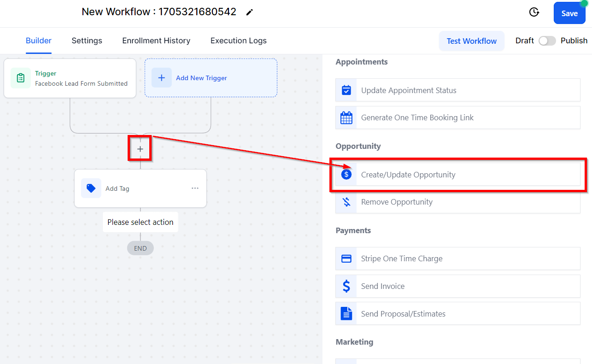Viewport: 592px width, 364px height.
Task: Click workflow title New Workflow : 1705321680542
Action: click(x=159, y=12)
